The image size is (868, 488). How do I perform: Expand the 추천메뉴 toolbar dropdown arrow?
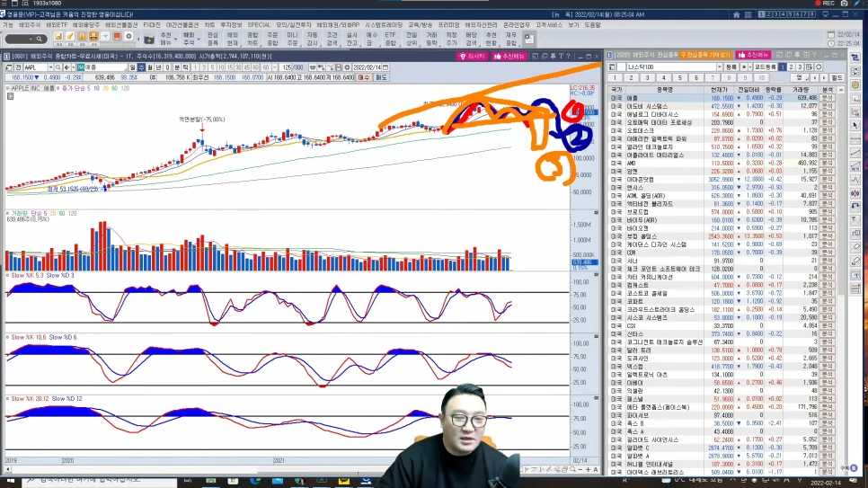point(175,40)
